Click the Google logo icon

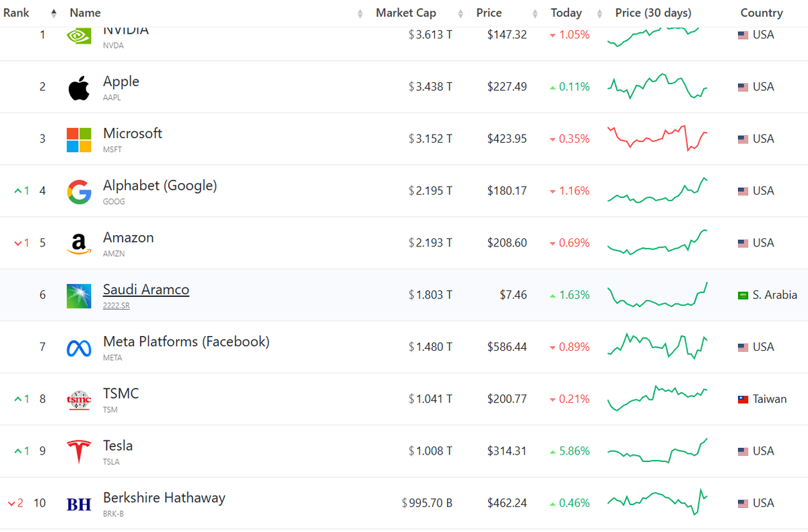(79, 192)
